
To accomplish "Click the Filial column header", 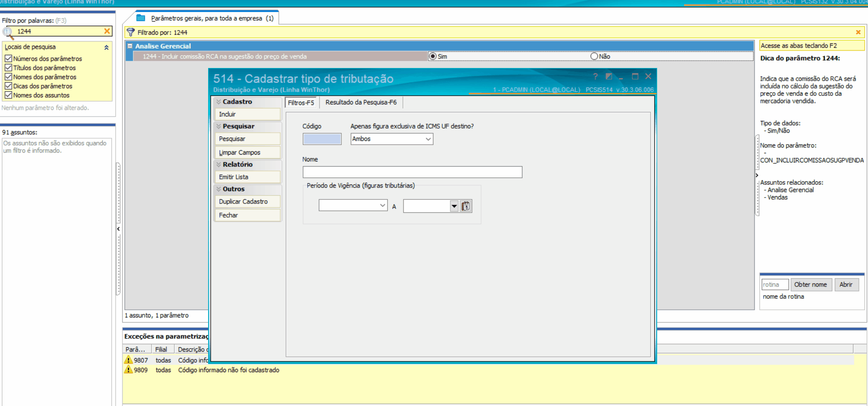I will click(x=162, y=349).
